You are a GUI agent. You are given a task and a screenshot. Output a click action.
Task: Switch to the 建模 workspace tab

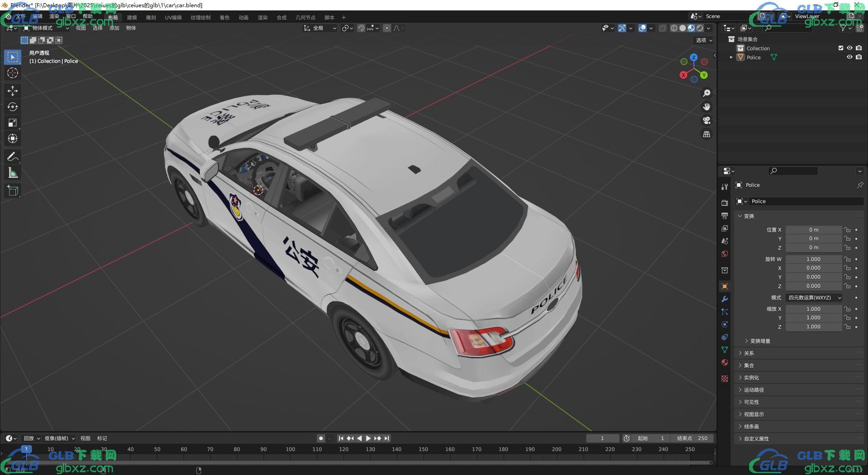132,18
